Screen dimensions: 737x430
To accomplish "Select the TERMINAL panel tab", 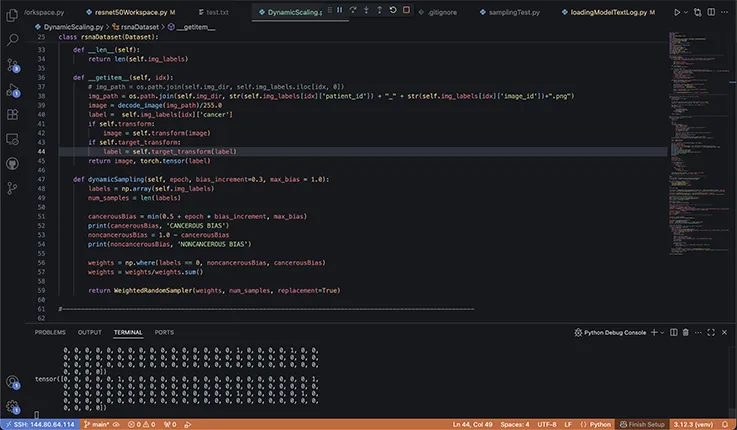I will click(x=128, y=332).
